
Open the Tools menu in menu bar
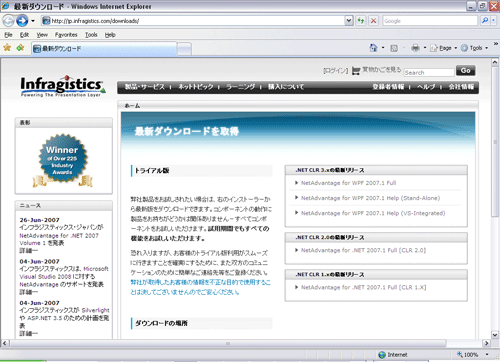[91, 35]
